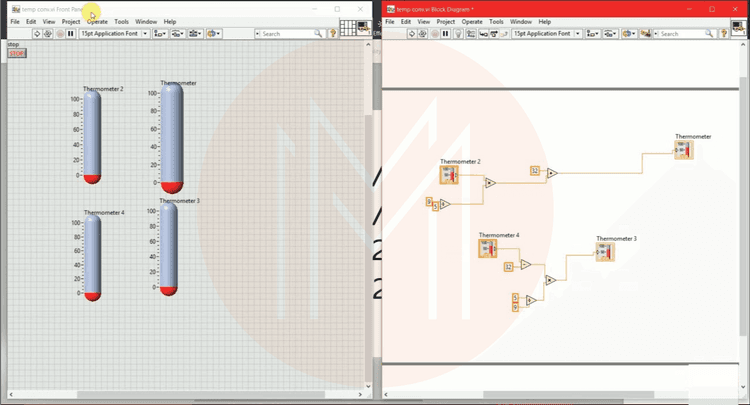Open Operate menu in Front Panel window

pyautogui.click(x=97, y=22)
